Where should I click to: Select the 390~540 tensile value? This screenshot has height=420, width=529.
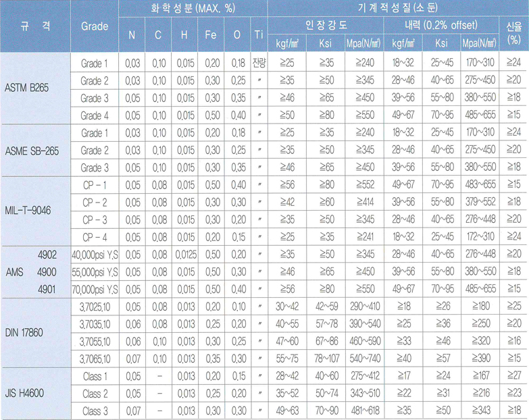tap(365, 324)
